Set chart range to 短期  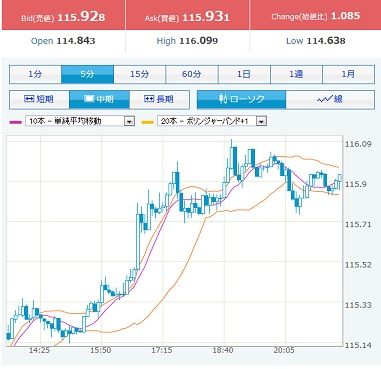click(x=39, y=99)
